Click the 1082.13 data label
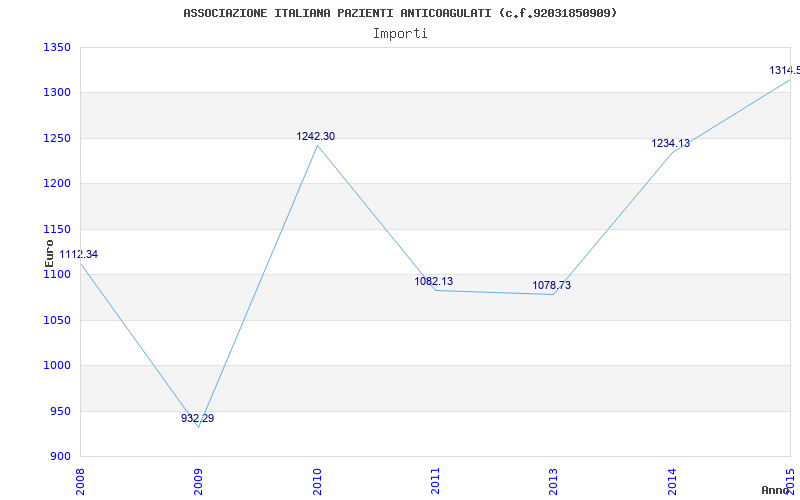 click(434, 281)
